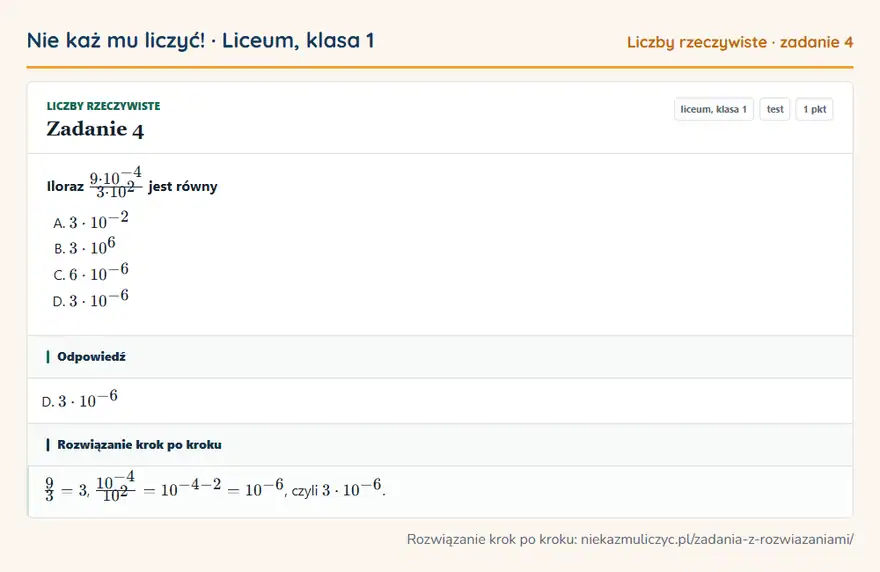The width and height of the screenshot is (880, 572).
Task: Click the displayed answer D under Odpowiedź
Action: [x=80, y=400]
